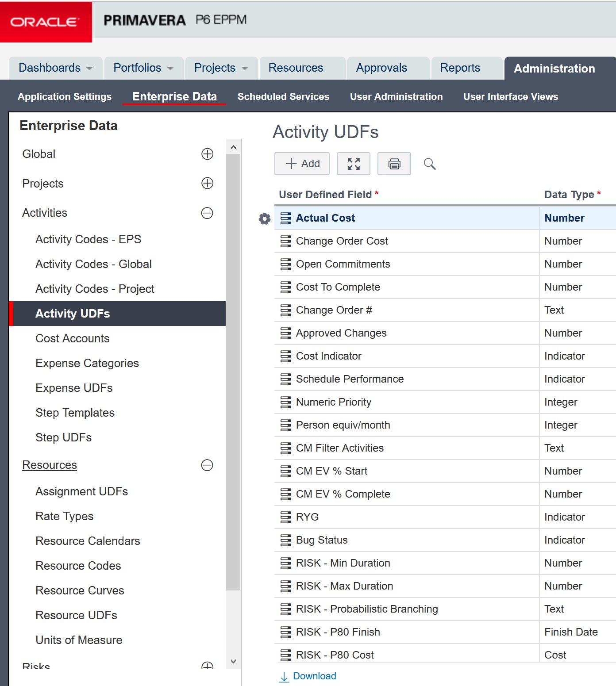Switch to the Reports tab
Image resolution: width=616 pixels, height=686 pixels.
click(460, 68)
